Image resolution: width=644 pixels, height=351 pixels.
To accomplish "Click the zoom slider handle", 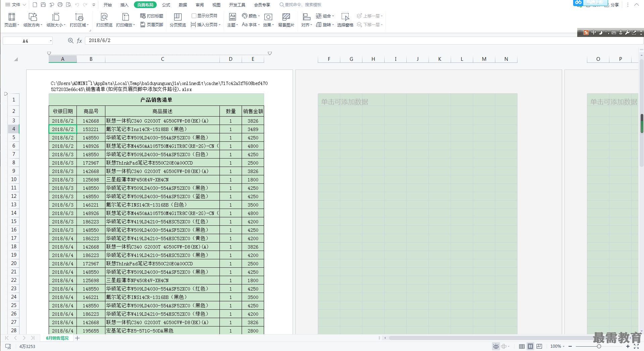I will (x=599, y=346).
